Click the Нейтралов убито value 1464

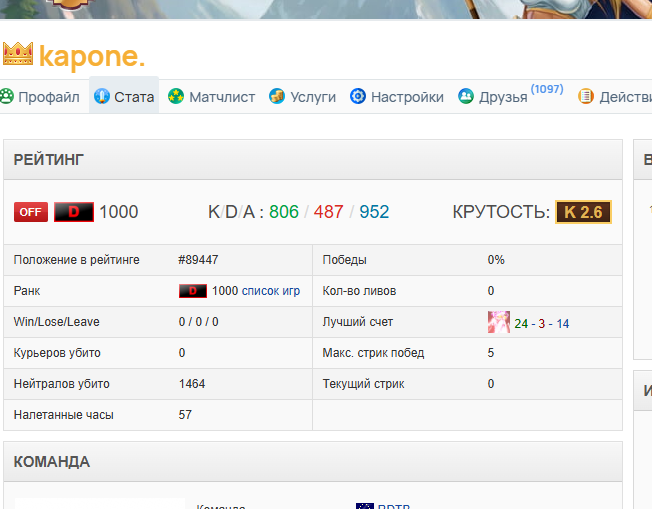coord(192,384)
